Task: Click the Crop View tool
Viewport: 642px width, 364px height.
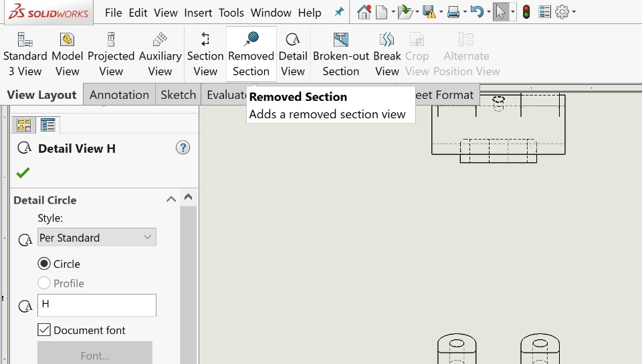Action: (x=417, y=54)
